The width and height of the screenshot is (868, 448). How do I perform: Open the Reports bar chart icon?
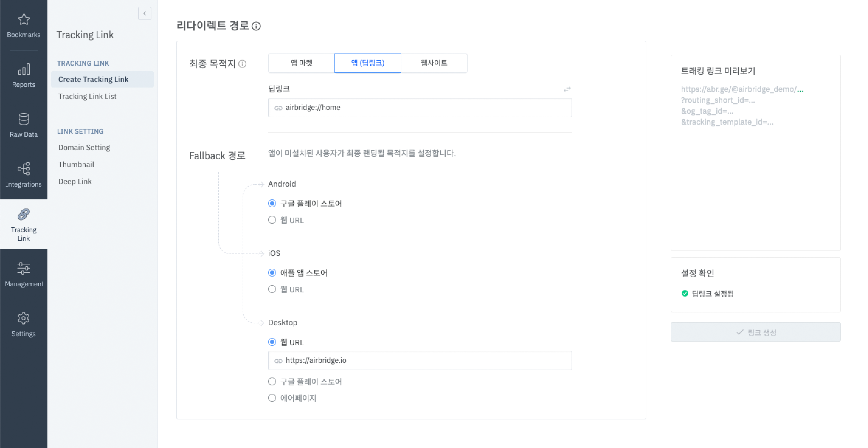[24, 69]
